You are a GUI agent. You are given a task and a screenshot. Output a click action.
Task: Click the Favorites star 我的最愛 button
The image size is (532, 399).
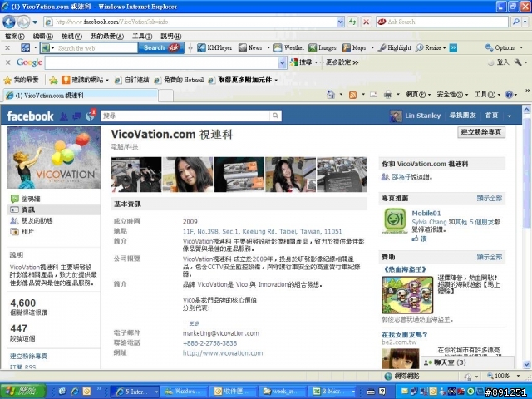(x=21, y=80)
